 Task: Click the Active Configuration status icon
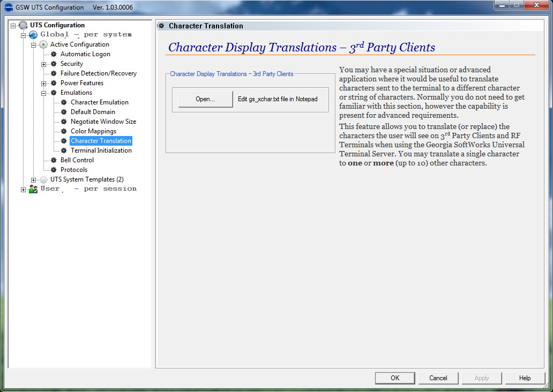[43, 44]
